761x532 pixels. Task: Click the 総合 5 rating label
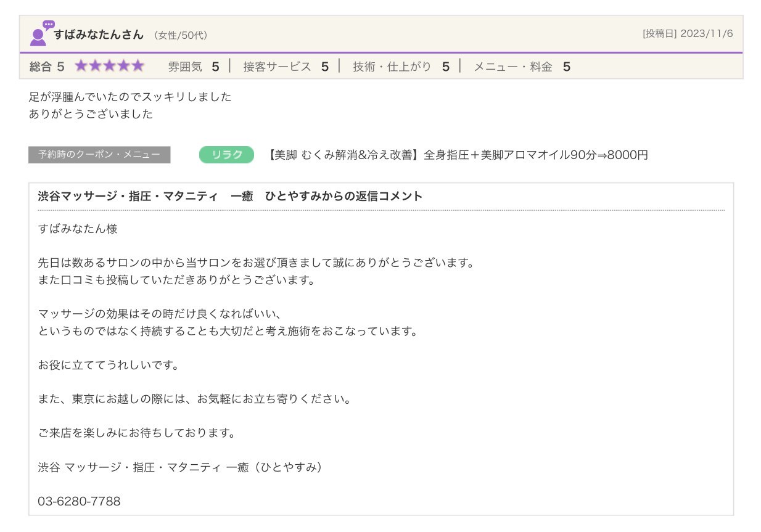[47, 67]
